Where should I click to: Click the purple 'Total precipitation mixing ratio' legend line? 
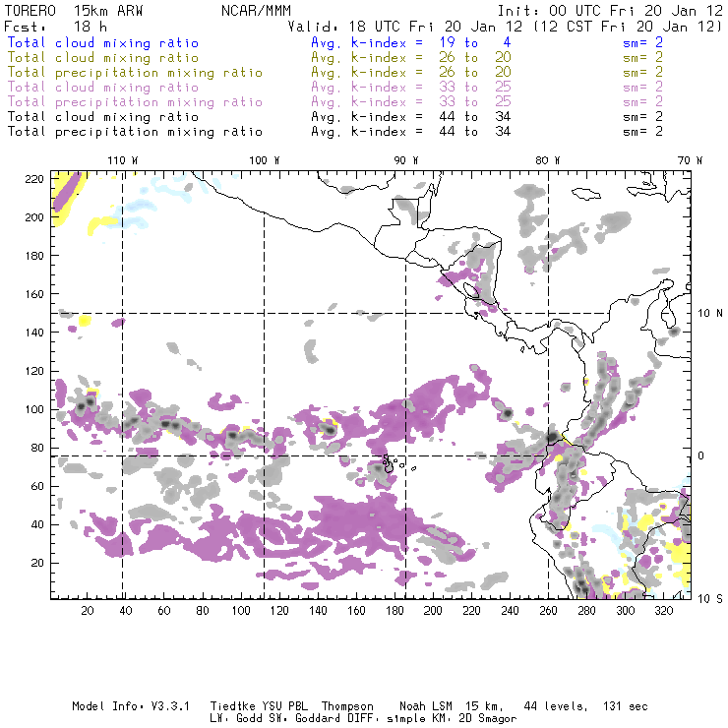coord(135,102)
